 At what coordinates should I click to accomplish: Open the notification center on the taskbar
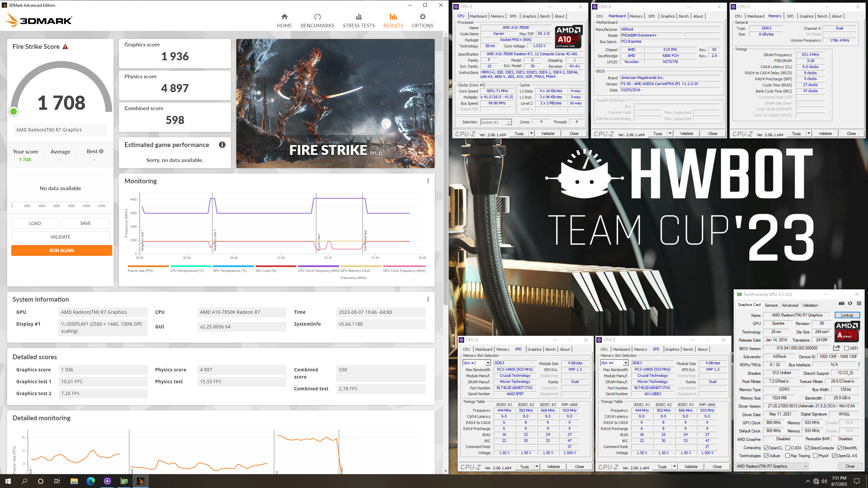click(857, 481)
